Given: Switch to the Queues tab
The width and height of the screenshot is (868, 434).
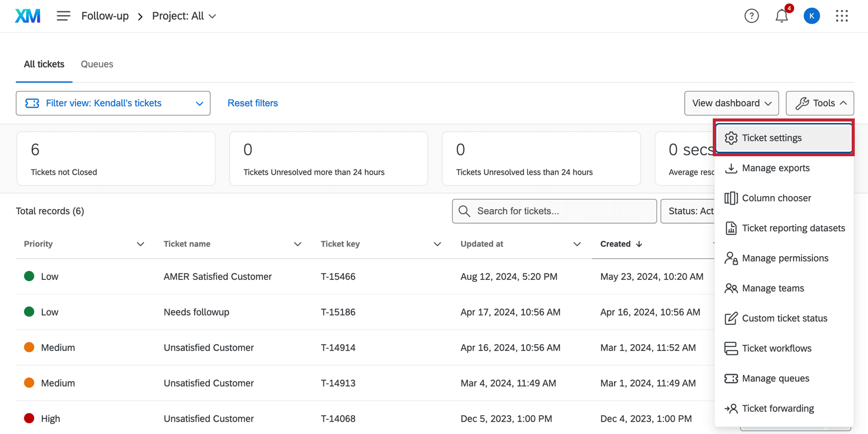Looking at the screenshot, I should pos(97,64).
